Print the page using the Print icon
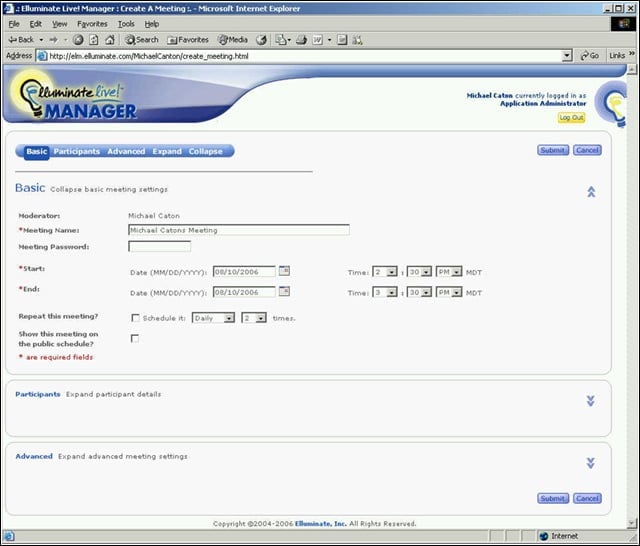 click(x=302, y=40)
